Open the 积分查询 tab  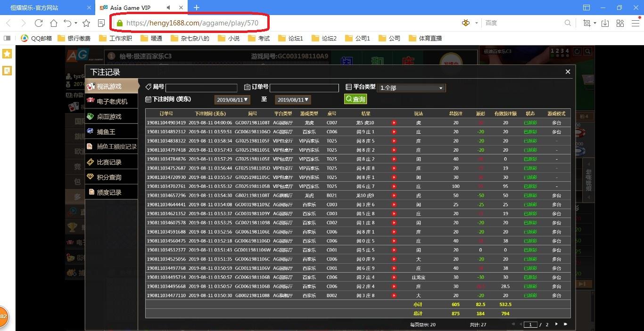pos(111,177)
